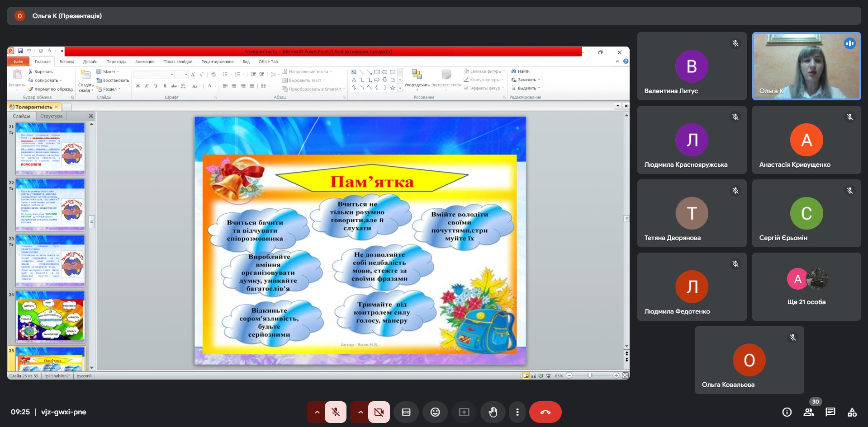Image resolution: width=868 pixels, height=427 pixels.
Task: Click the PowerPoint zoom slider handle
Action: 589,375
